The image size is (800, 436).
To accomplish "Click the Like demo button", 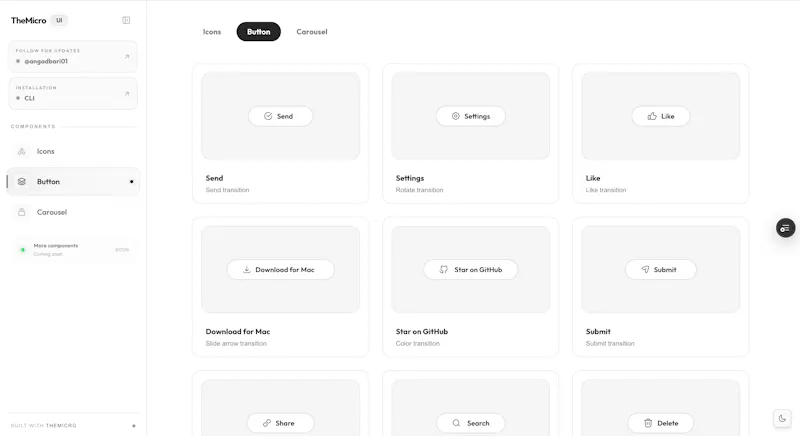I will point(661,116).
